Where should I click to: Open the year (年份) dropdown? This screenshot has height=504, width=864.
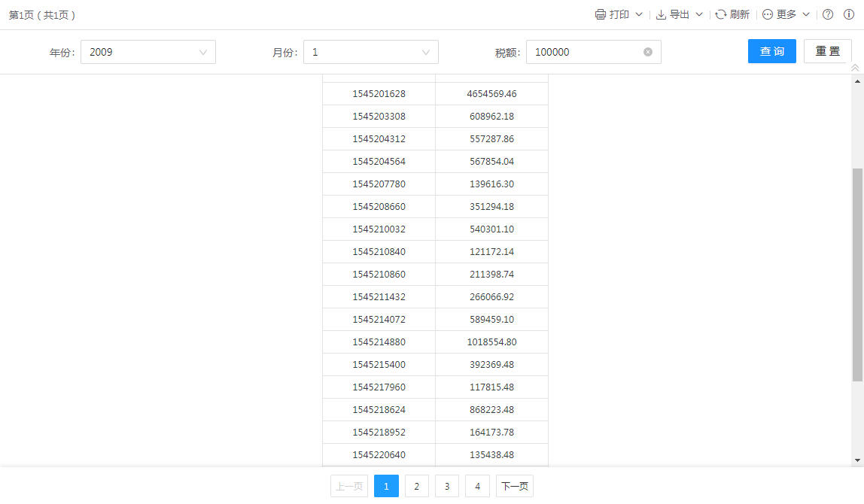[148, 52]
